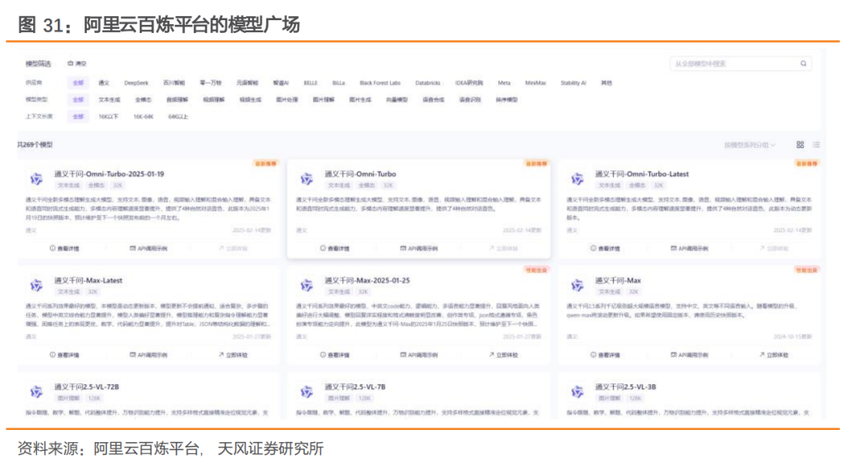Image resolution: width=868 pixels, height=471 pixels.
Task: Select 其他 provider filter
Action: 607,83
